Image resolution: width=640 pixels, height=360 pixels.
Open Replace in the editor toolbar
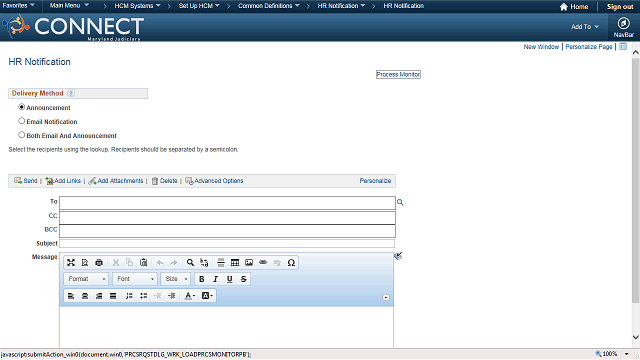point(204,262)
